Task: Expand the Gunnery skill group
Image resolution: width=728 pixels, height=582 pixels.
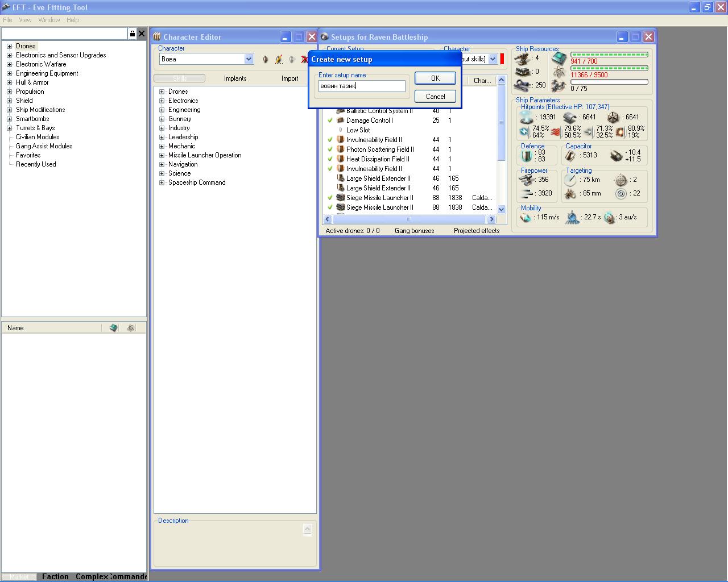Action: [162, 119]
